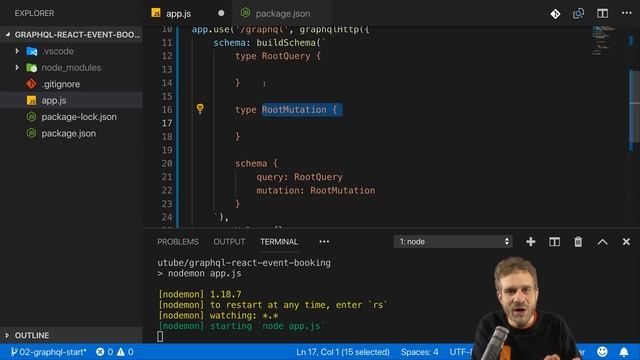Switch to the package.json tab

[x=282, y=13]
